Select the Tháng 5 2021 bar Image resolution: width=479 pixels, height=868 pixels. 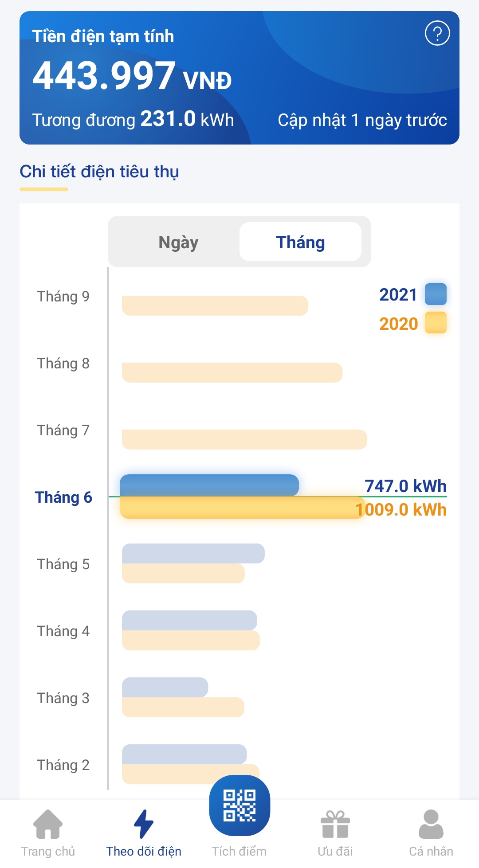click(x=193, y=553)
